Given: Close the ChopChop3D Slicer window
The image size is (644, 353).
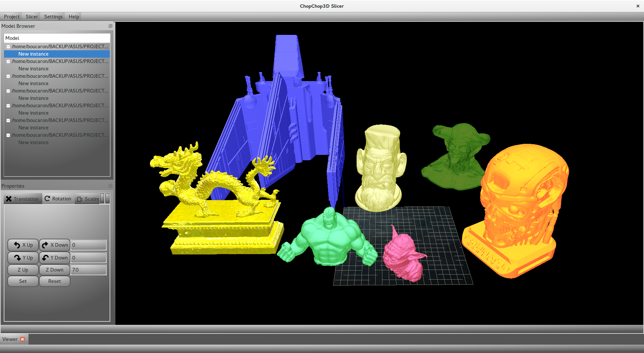Looking at the screenshot, I should [x=638, y=6].
